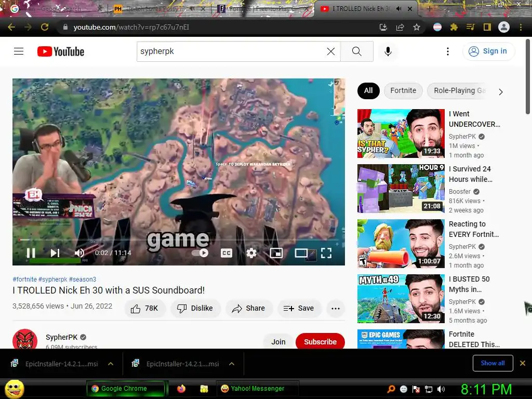Click the video progress bar
The image size is (532, 399).
pos(179,240)
